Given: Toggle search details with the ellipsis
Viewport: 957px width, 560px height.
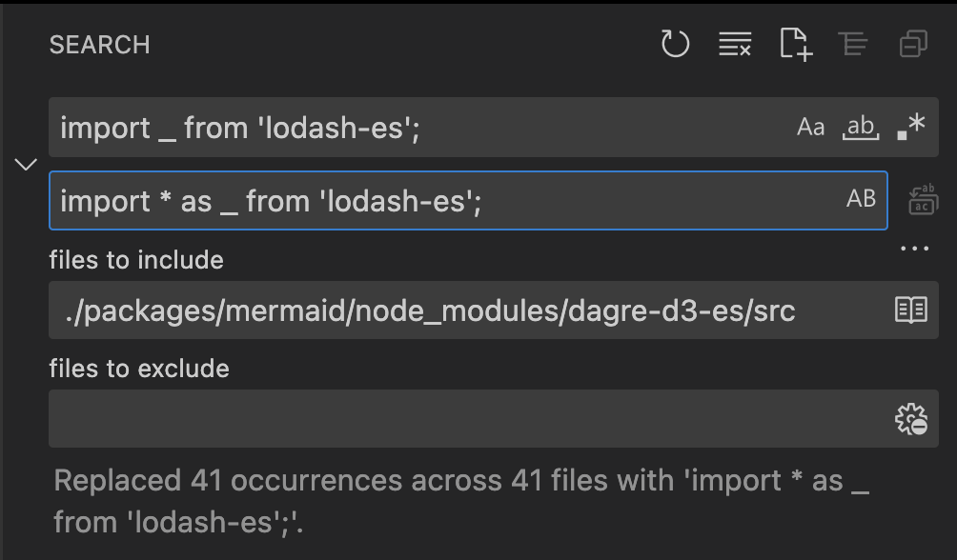Looking at the screenshot, I should [915, 249].
